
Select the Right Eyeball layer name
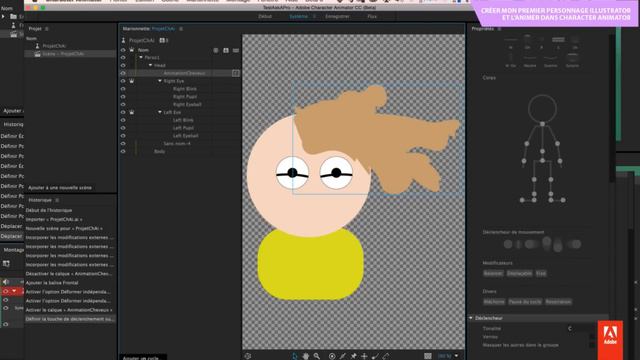[x=187, y=104]
